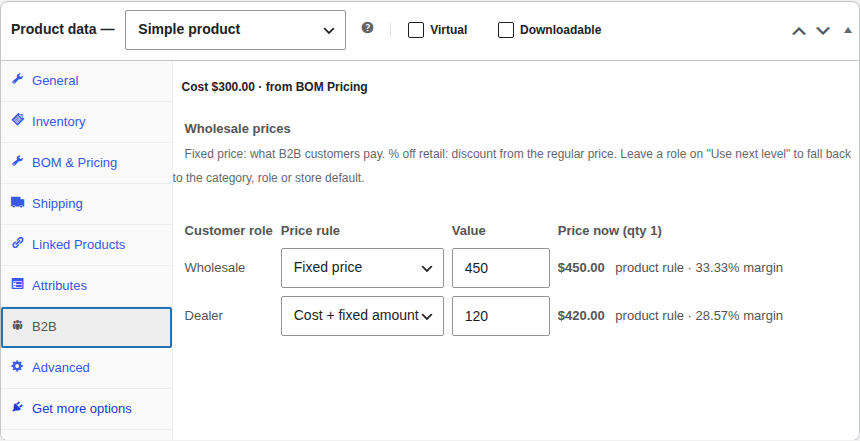Click the Value column header
The image size is (860, 441).
tap(469, 231)
